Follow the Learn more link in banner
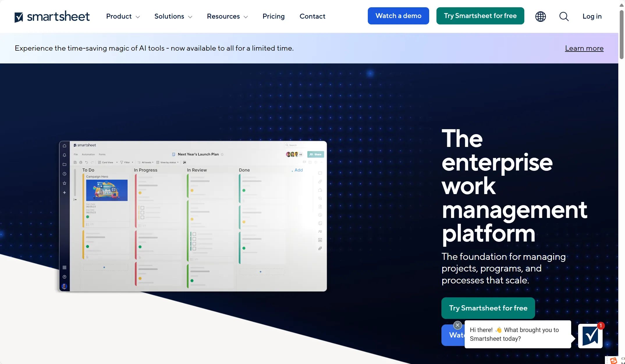The height and width of the screenshot is (364, 625). coord(584,48)
